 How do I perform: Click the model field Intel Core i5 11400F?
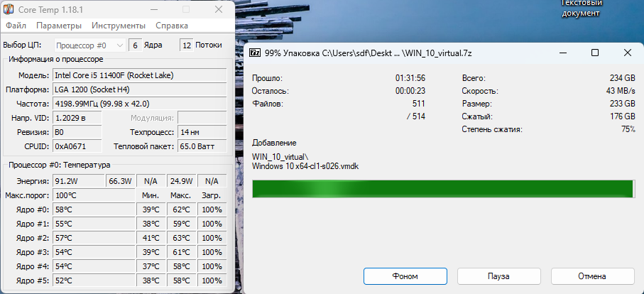pyautogui.click(x=140, y=75)
